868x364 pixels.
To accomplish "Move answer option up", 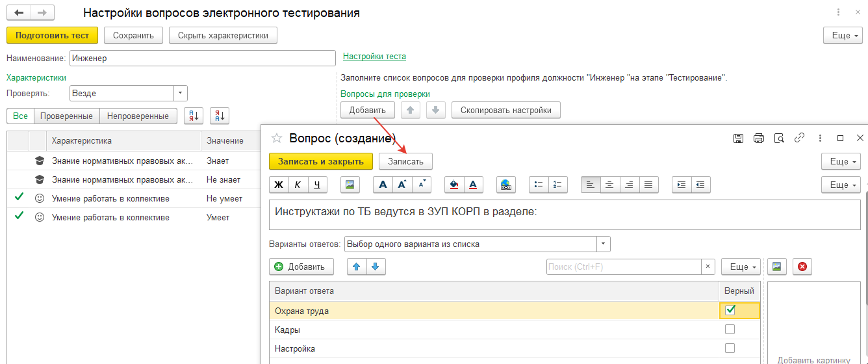I will (357, 266).
